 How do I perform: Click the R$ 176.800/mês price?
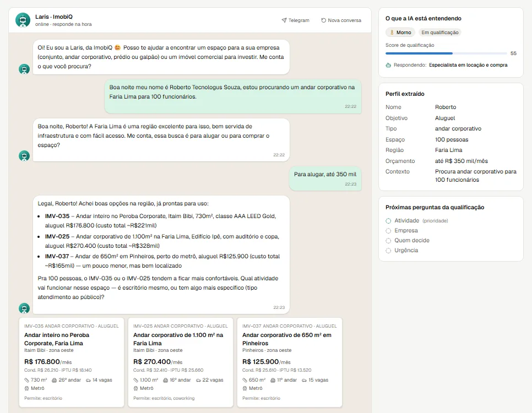click(x=48, y=362)
